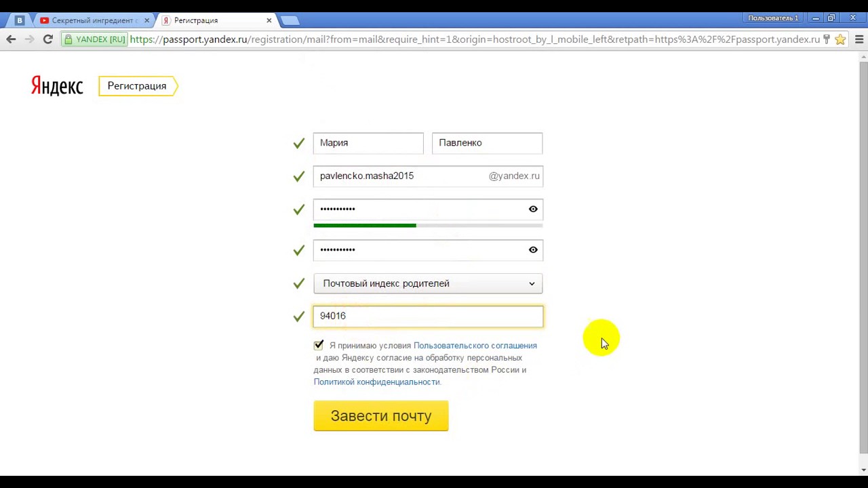868x488 pixels.
Task: Click the green checkmark beside name fields
Action: (298, 143)
